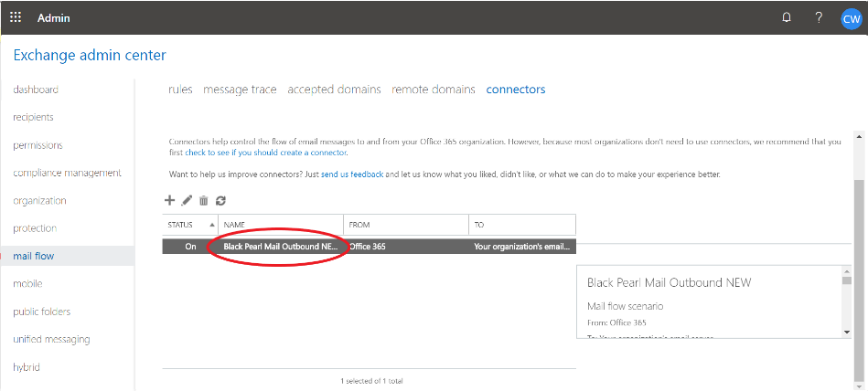Open hybrid in the sidebar
Image resolution: width=868 pixels, height=391 pixels.
(x=26, y=367)
